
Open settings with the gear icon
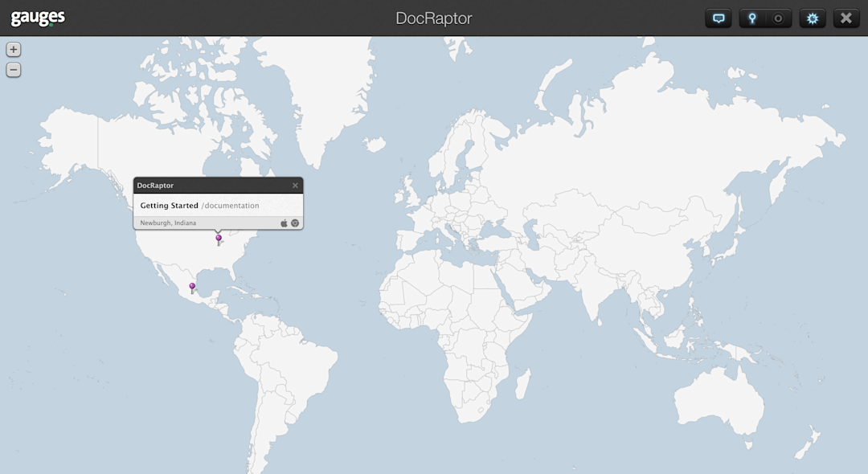coord(813,18)
